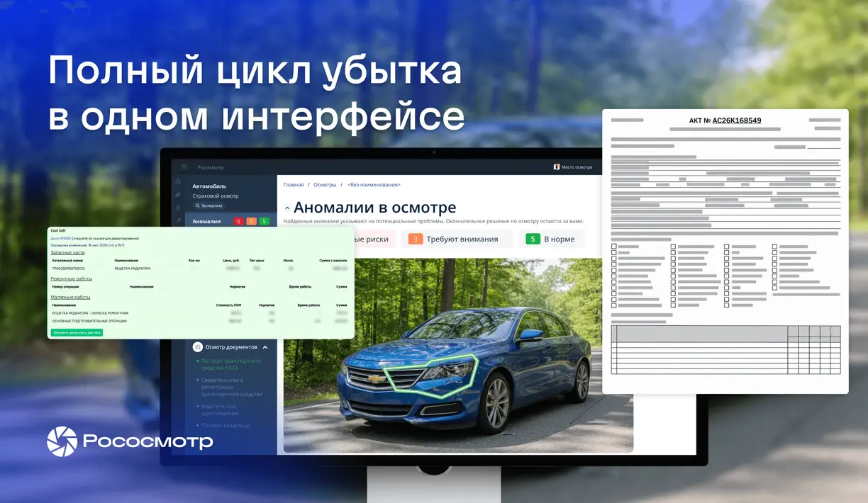Tick the bottom checkbox in the АКТ first column

click(613, 305)
